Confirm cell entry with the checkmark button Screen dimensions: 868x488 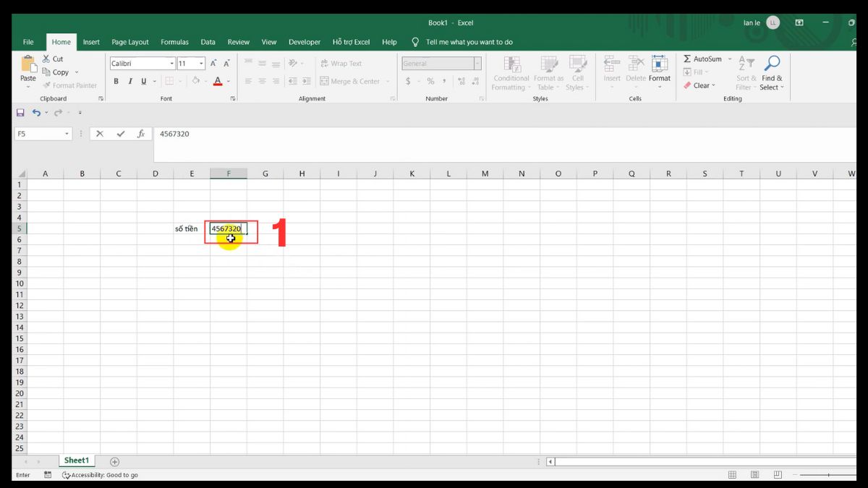[120, 134]
